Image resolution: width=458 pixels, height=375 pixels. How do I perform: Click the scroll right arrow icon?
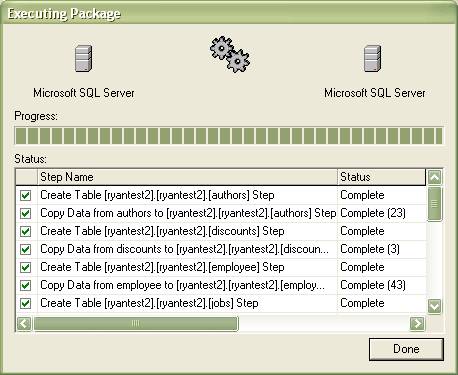(x=417, y=323)
